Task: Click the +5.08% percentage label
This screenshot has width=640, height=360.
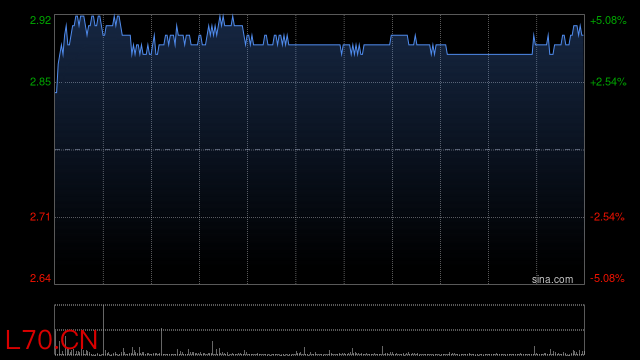Action: [608, 20]
